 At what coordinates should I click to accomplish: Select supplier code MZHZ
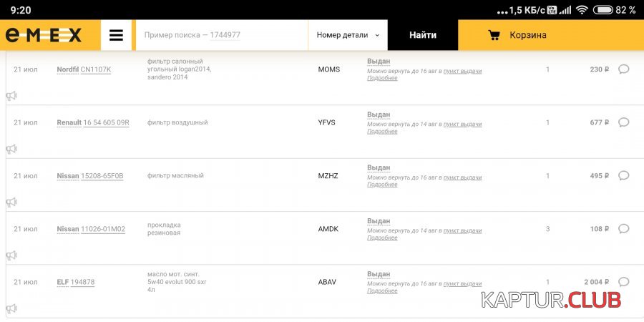tap(328, 176)
